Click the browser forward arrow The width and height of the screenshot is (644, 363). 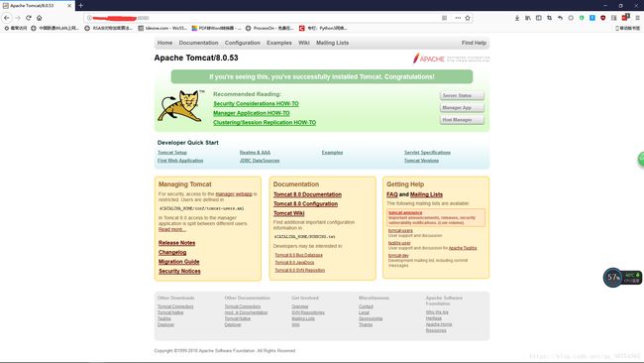(18, 18)
